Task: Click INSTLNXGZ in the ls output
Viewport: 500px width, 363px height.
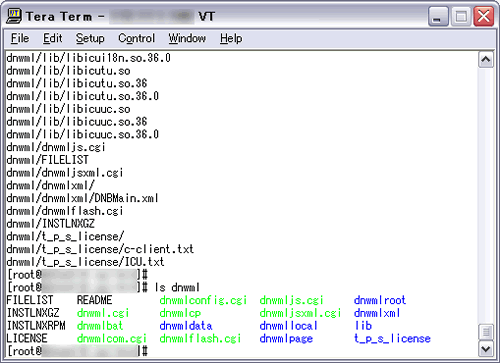Action: [x=33, y=313]
